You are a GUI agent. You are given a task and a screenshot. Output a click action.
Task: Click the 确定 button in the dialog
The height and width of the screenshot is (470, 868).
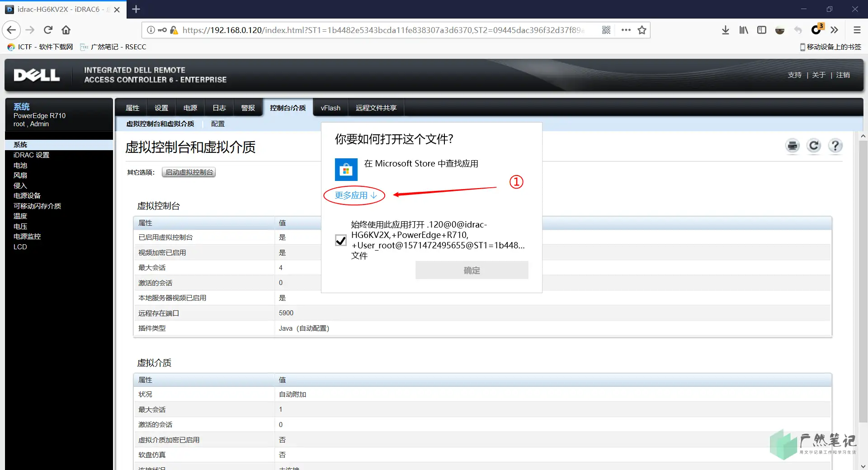tap(472, 270)
